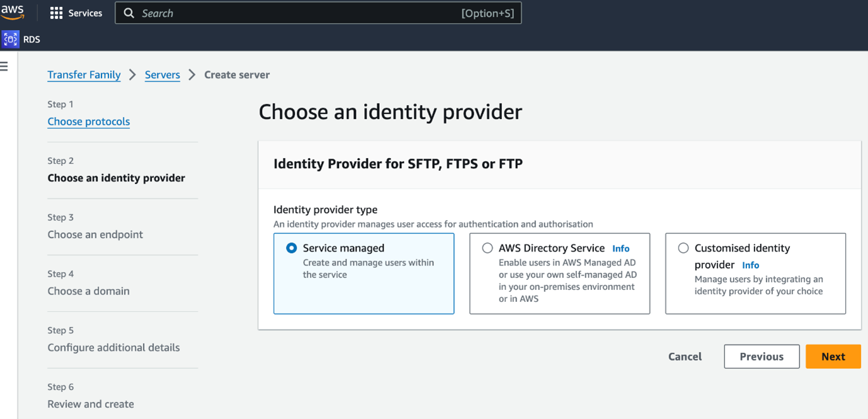Expand the side navigation hamburger menu
This screenshot has height=419, width=868.
click(4, 66)
